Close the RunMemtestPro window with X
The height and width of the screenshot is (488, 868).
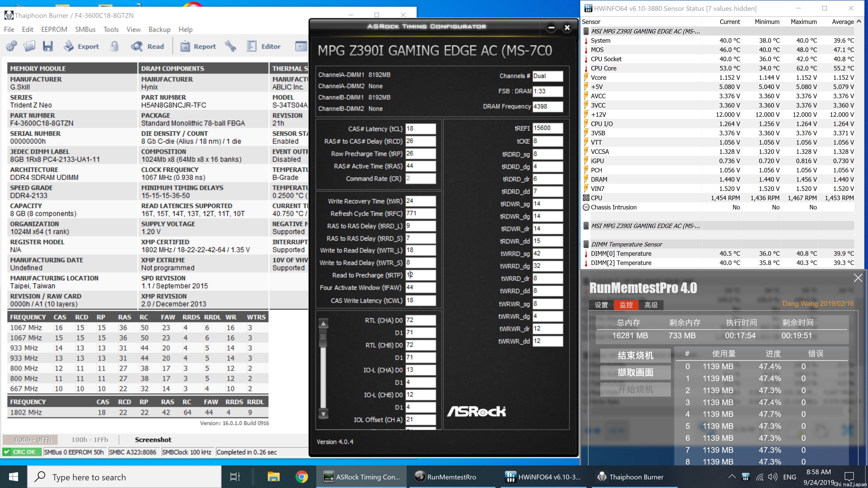click(858, 277)
